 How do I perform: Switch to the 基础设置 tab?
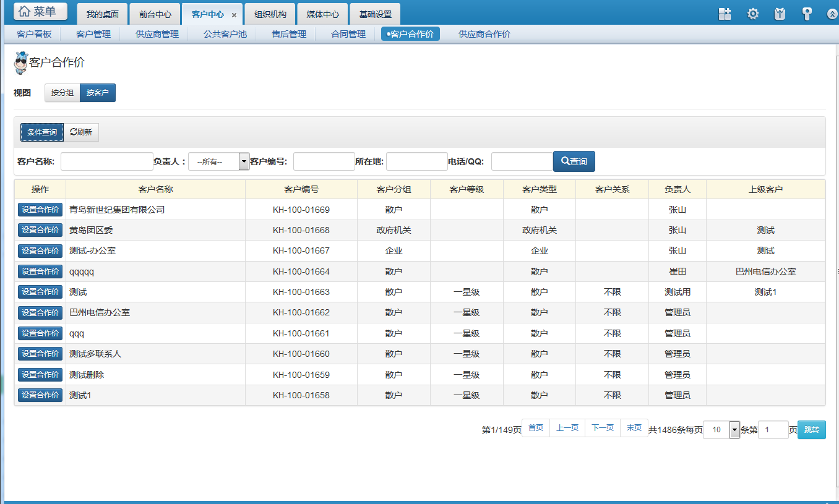pos(376,14)
